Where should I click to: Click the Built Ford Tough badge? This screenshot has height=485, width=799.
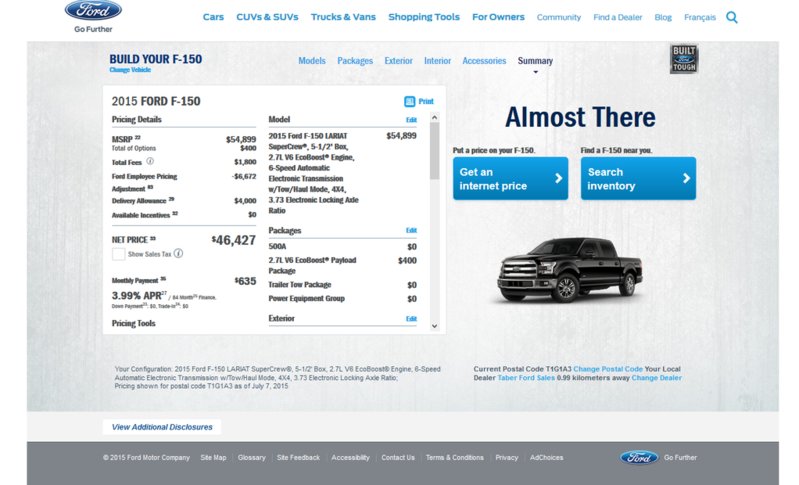pos(684,59)
